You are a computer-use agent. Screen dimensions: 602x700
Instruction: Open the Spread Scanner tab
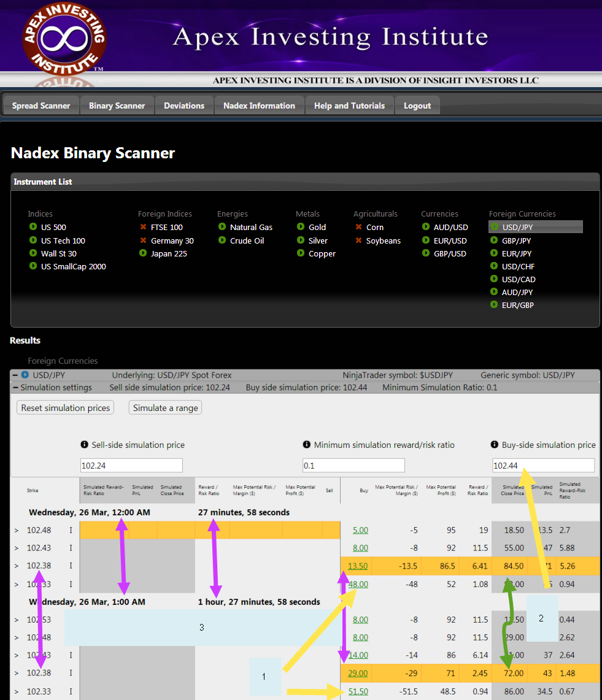(41, 106)
